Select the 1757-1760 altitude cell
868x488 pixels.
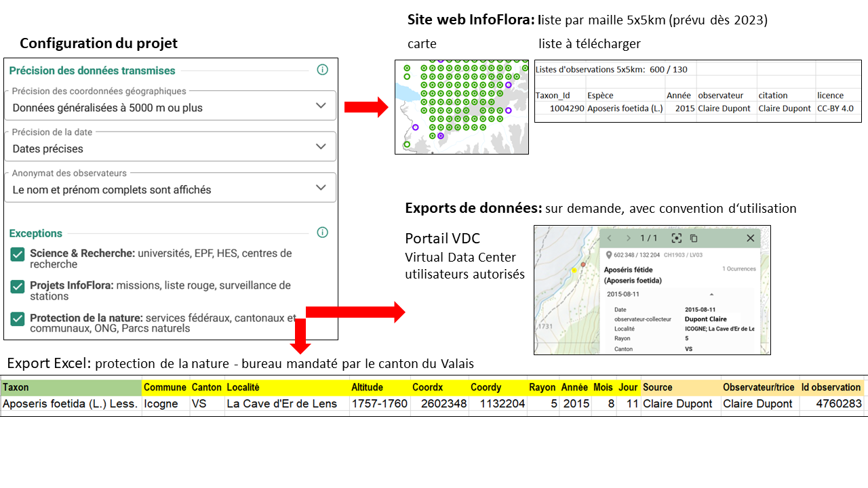point(380,404)
